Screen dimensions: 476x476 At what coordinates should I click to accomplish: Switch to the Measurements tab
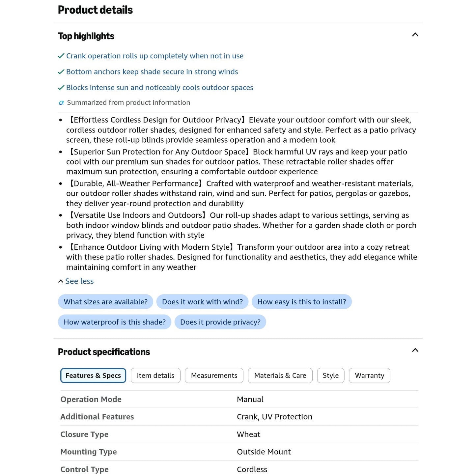point(214,376)
